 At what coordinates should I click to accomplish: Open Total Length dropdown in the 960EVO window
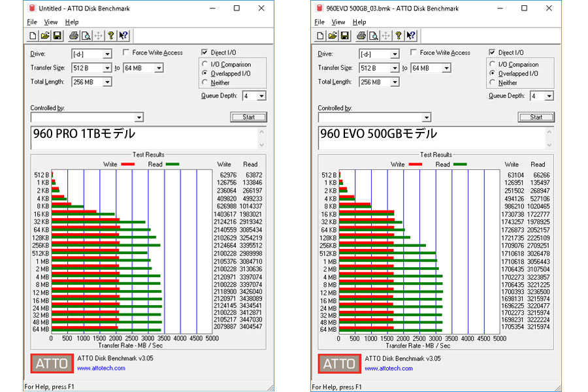(x=394, y=82)
